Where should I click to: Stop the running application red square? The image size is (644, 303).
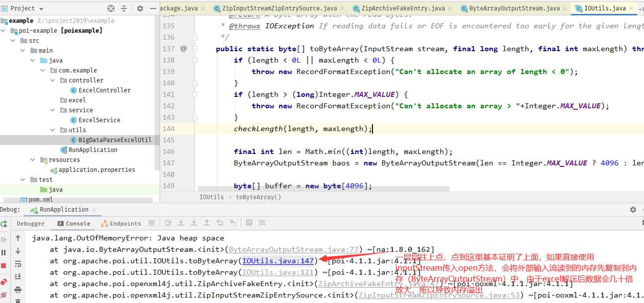tap(4, 267)
